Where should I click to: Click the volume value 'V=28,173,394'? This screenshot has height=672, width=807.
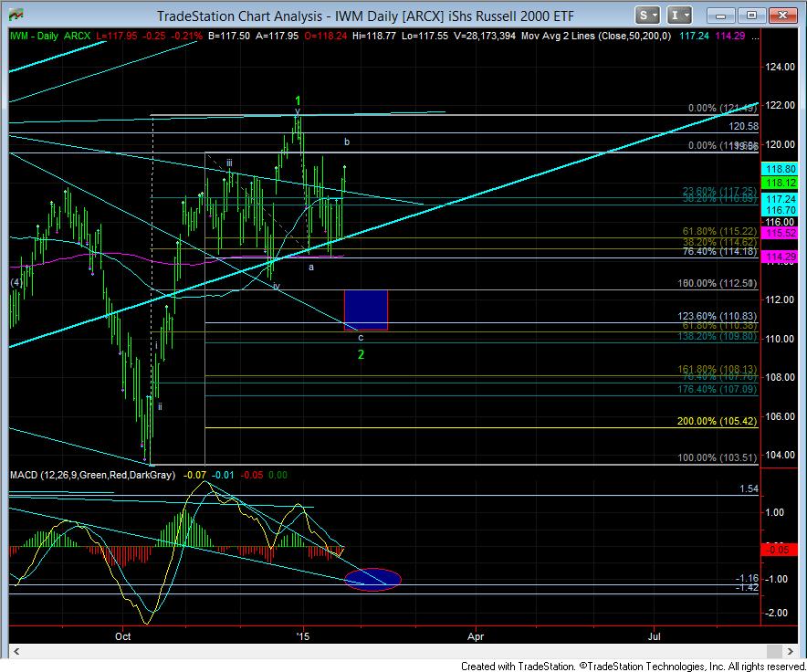click(485, 36)
